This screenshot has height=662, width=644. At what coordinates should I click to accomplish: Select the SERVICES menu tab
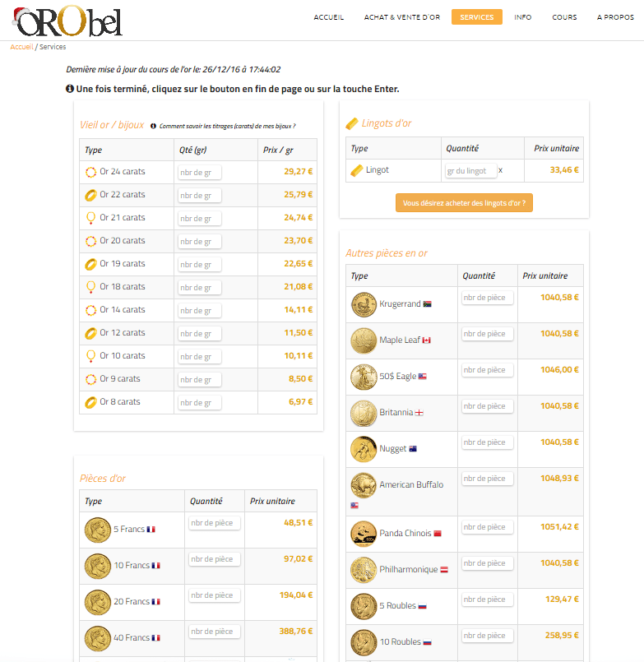tap(477, 17)
